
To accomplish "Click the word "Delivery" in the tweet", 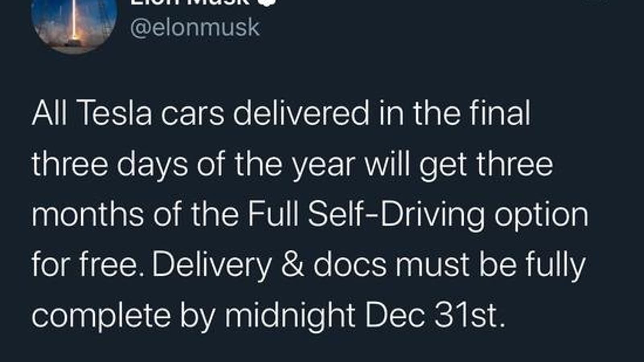I will tap(212, 265).
